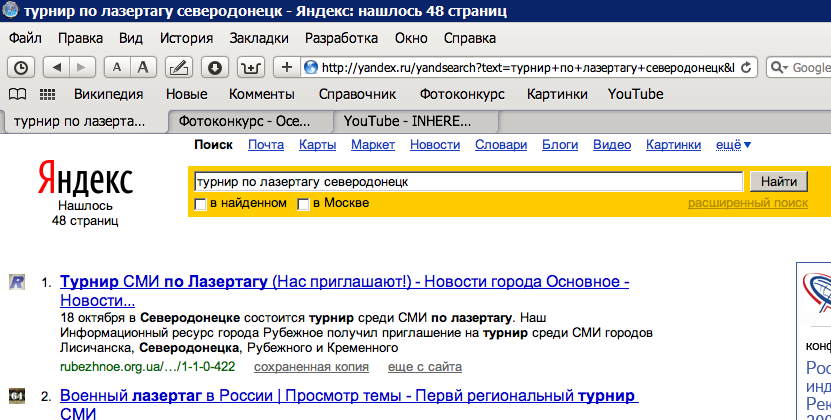Open the 'сохраненная копия' cached link
This screenshot has width=831, height=420.
point(311,367)
